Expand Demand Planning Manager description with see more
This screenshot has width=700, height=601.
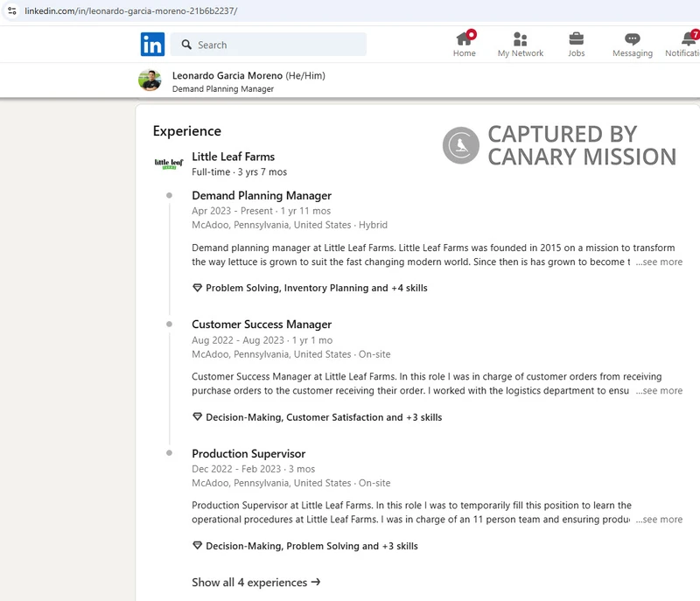coord(659,262)
